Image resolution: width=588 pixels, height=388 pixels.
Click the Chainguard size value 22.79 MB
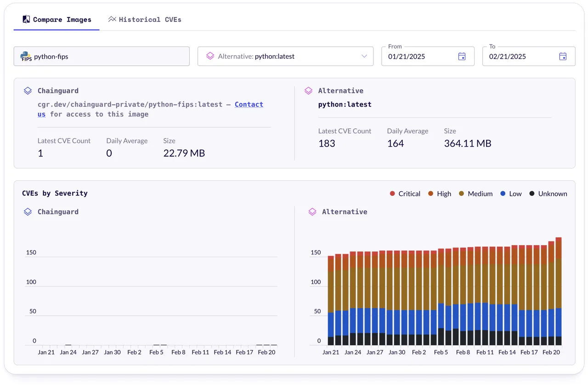tap(184, 153)
